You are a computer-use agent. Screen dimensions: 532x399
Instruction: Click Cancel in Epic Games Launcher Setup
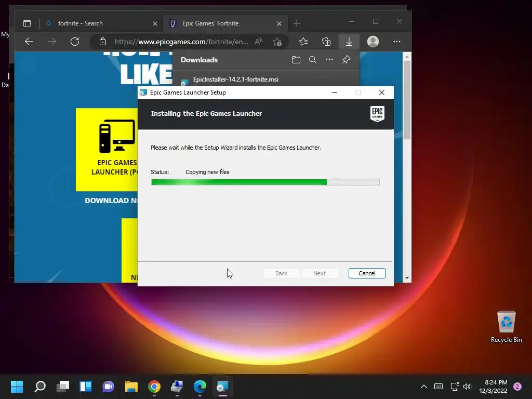367,273
